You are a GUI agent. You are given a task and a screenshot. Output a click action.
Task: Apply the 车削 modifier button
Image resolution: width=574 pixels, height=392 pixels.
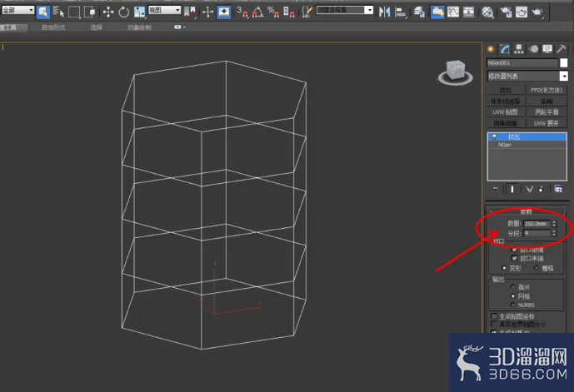[x=547, y=101]
